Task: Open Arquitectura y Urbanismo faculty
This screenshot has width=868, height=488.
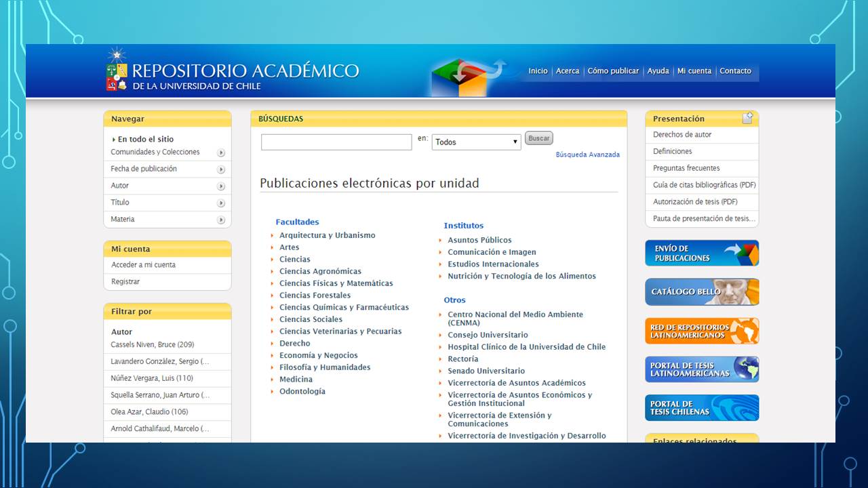Action: 327,235
